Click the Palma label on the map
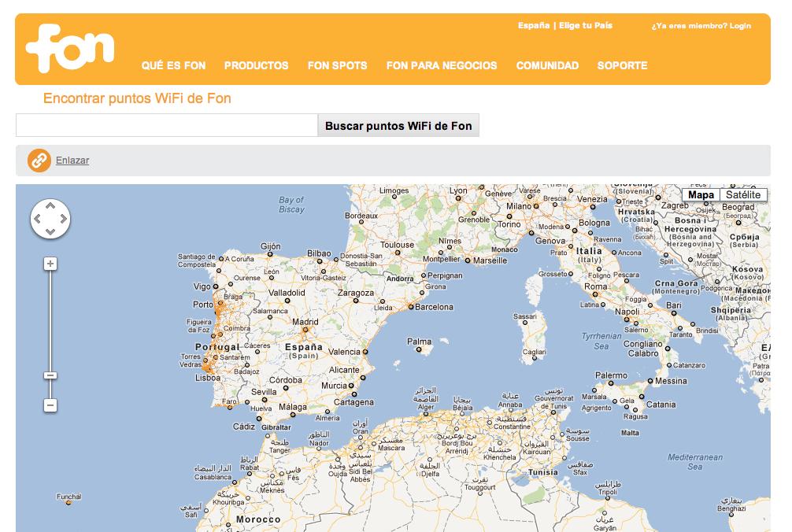Viewport: 792px width, 532px height. tap(420, 342)
